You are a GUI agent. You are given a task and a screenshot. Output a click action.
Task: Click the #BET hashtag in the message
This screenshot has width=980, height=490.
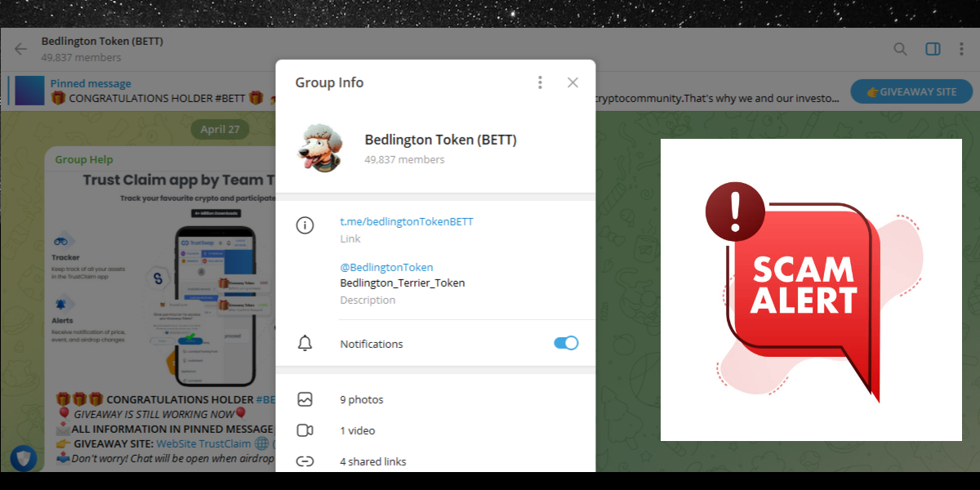point(265,399)
